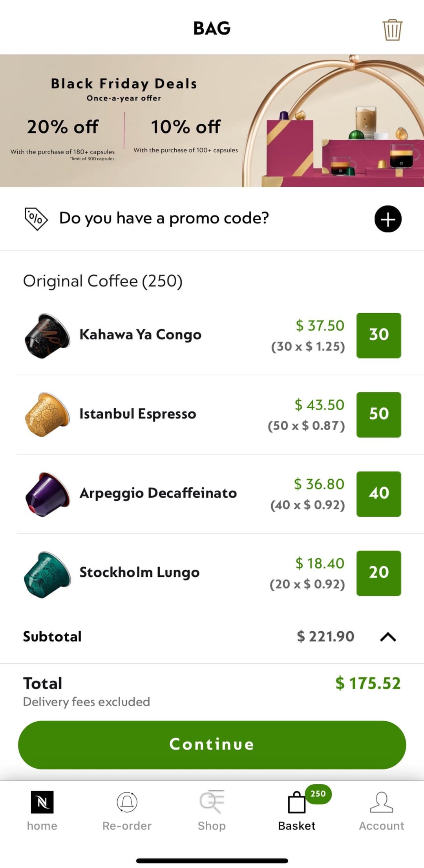The height and width of the screenshot is (868, 424).
Task: Collapse the Subtotal details chevron
Action: tap(387, 636)
